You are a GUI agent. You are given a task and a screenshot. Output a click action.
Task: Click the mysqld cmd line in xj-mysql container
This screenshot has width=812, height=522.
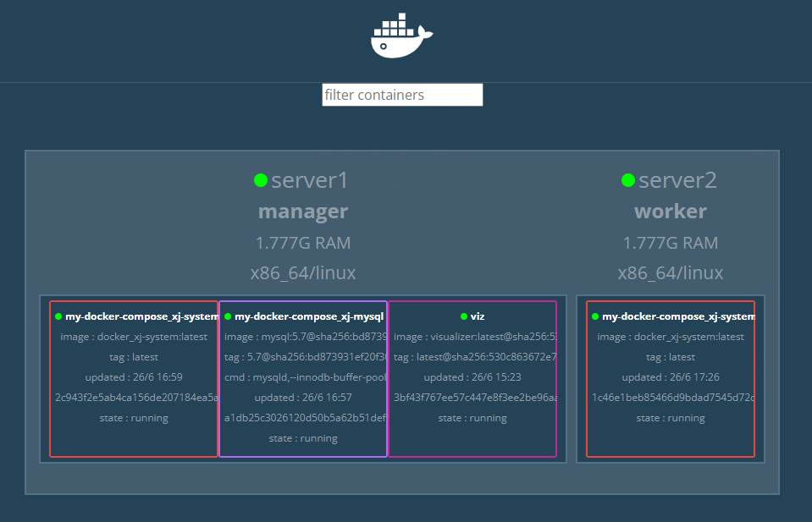click(303, 377)
